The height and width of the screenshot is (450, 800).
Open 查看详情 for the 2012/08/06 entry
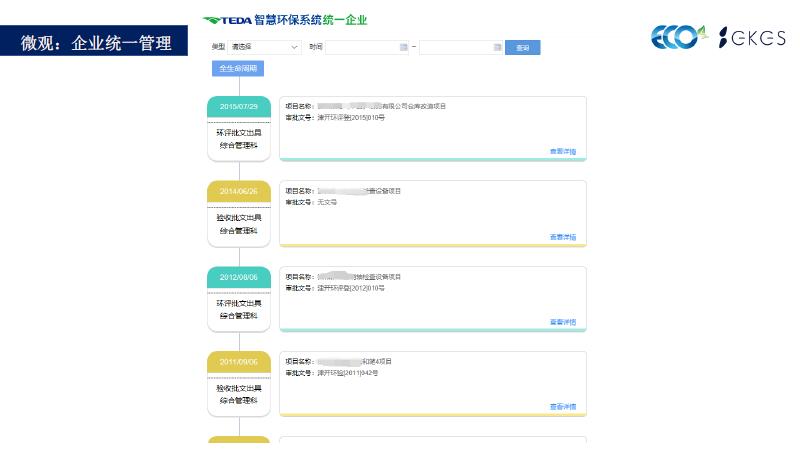coord(562,322)
